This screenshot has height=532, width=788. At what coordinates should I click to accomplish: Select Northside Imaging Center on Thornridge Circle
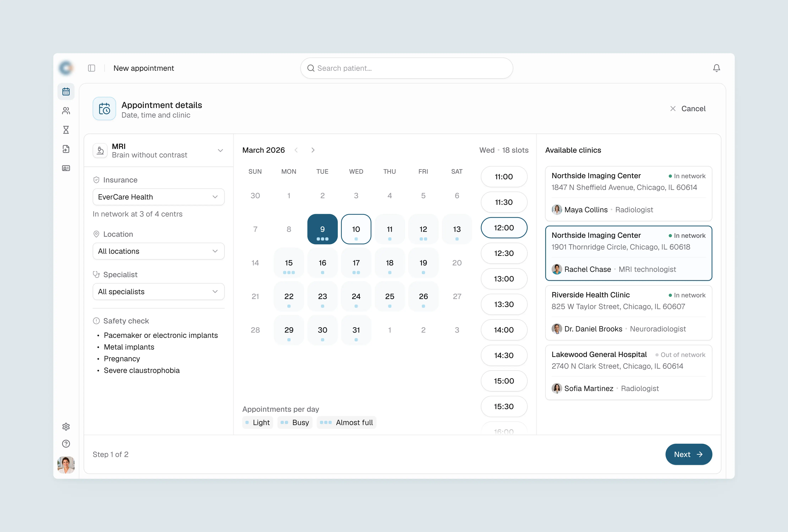(629, 253)
